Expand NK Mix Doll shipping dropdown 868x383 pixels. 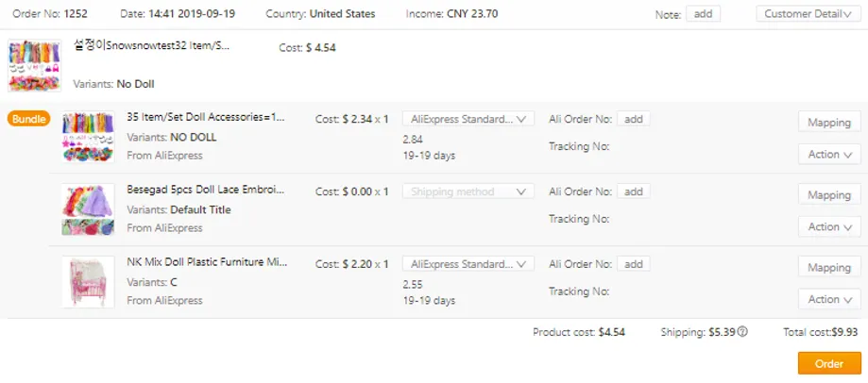[468, 264]
